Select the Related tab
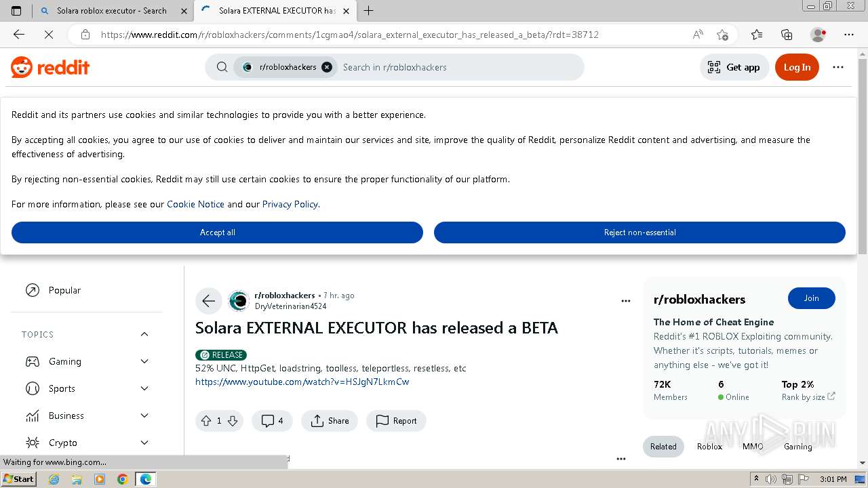 point(663,447)
